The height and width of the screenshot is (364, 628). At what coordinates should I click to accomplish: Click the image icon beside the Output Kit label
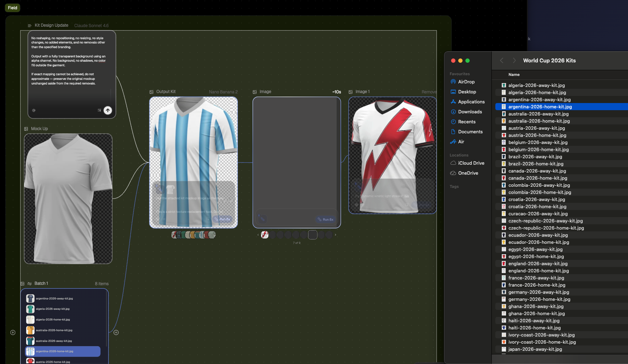[x=151, y=92]
